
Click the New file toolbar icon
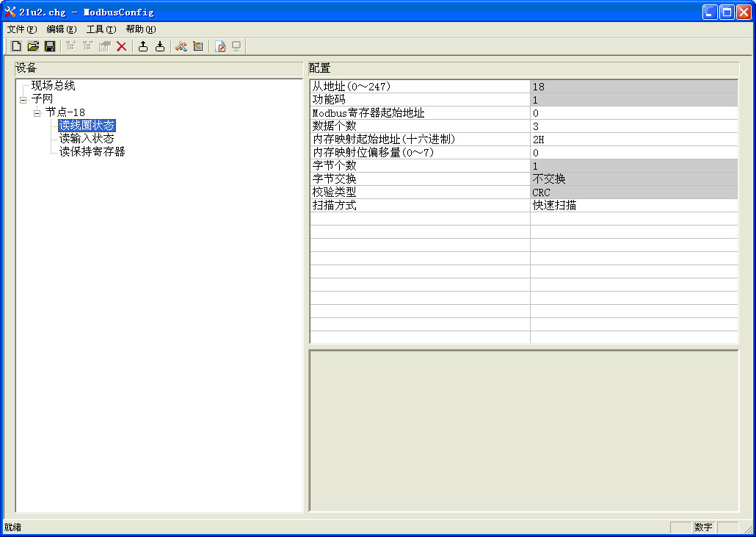[16, 46]
